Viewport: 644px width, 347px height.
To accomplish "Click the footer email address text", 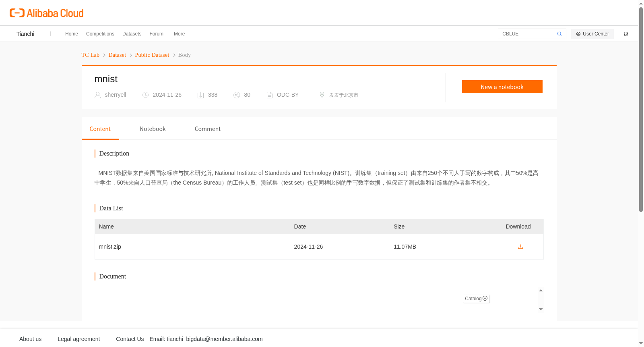I will pos(215,339).
